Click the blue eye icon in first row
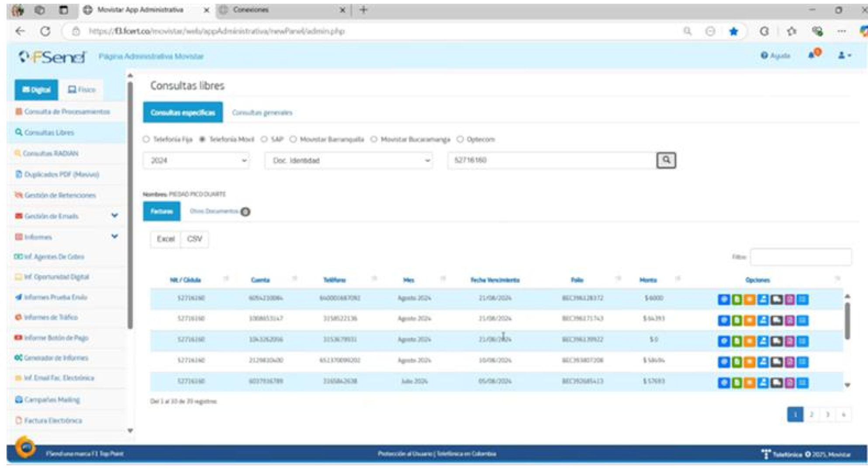The width and height of the screenshot is (868, 469). click(x=723, y=299)
